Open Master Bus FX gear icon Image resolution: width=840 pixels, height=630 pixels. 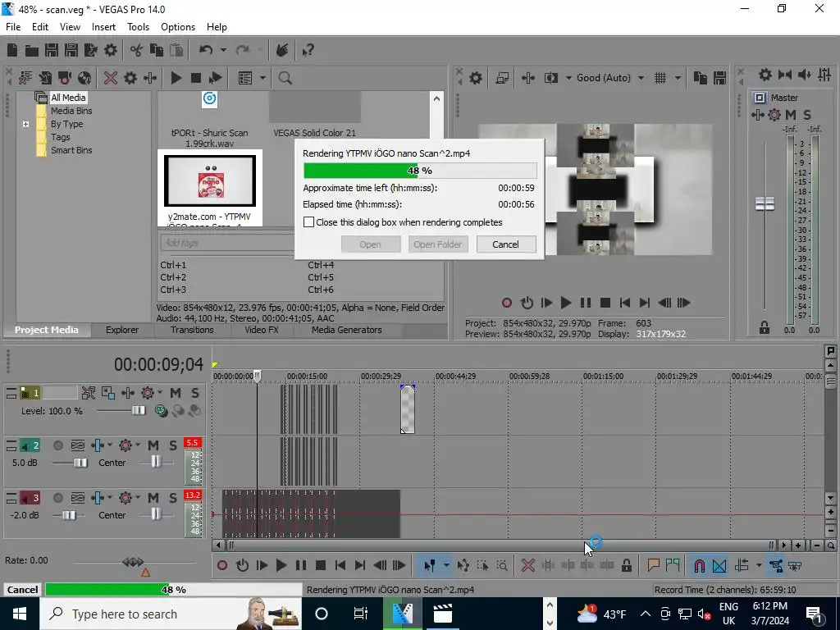pyautogui.click(x=765, y=75)
